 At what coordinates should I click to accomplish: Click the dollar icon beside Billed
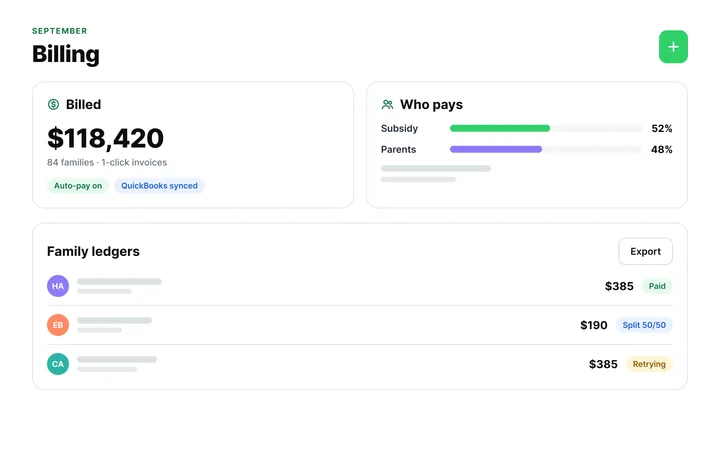[x=53, y=105]
